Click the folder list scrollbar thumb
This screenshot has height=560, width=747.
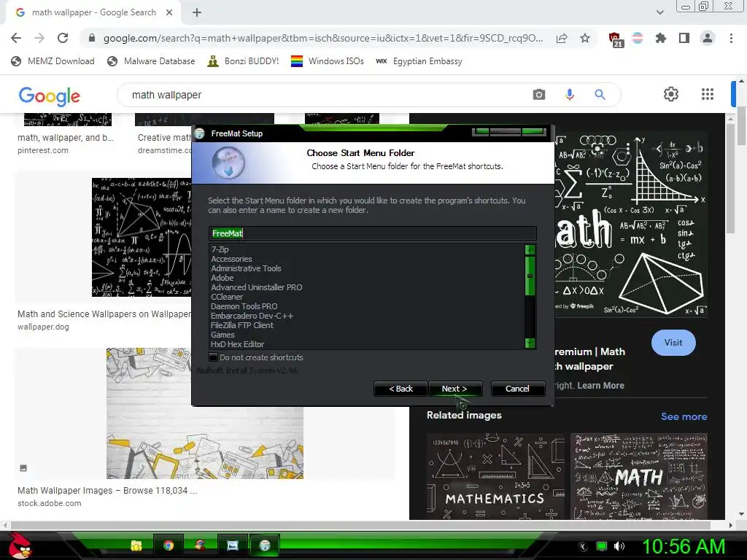(530, 276)
